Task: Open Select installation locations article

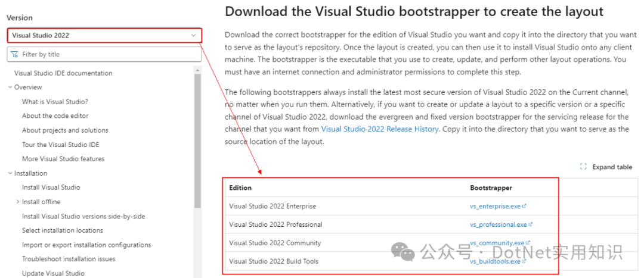Action: click(63, 230)
